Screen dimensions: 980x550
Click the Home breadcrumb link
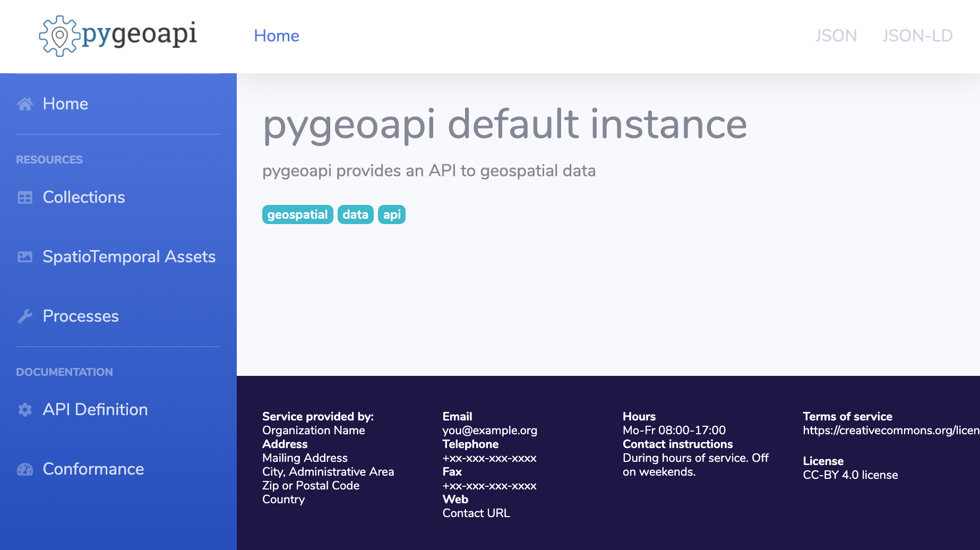pos(276,36)
